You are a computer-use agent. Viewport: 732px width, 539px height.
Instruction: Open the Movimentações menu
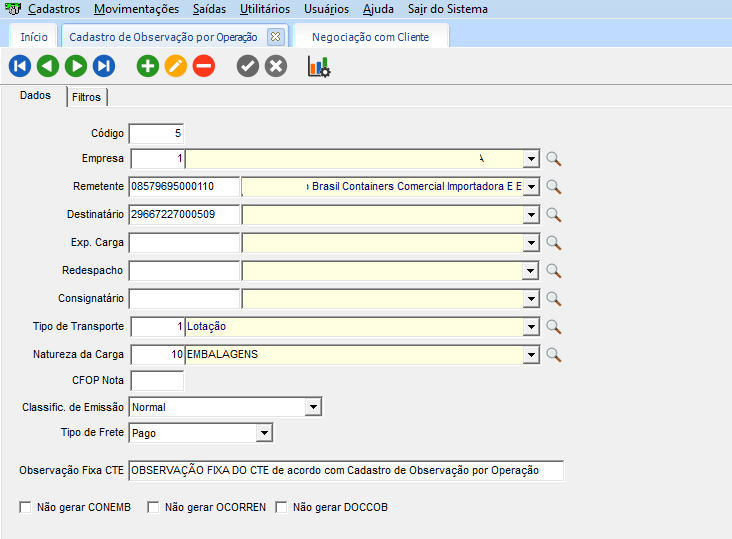136,9
